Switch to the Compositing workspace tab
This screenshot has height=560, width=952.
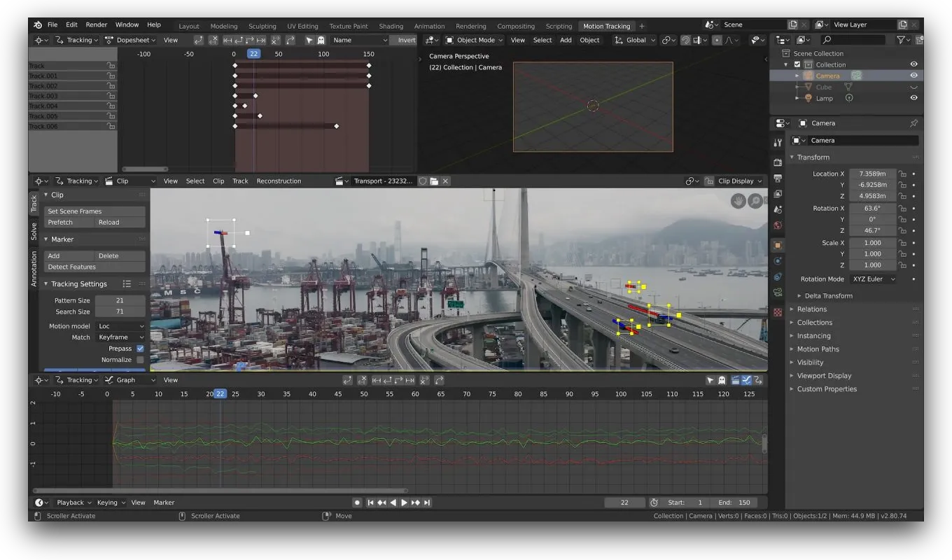[x=516, y=26]
